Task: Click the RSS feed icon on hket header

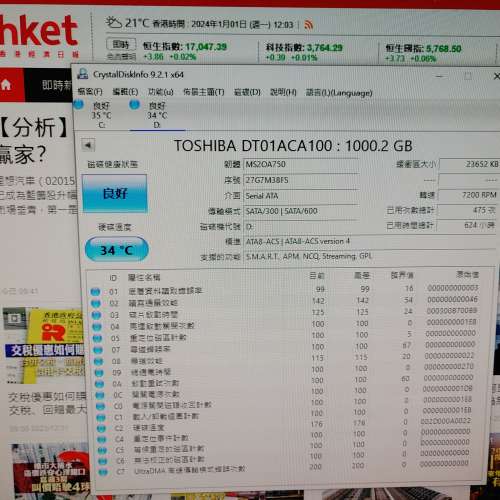Action: click(309, 24)
